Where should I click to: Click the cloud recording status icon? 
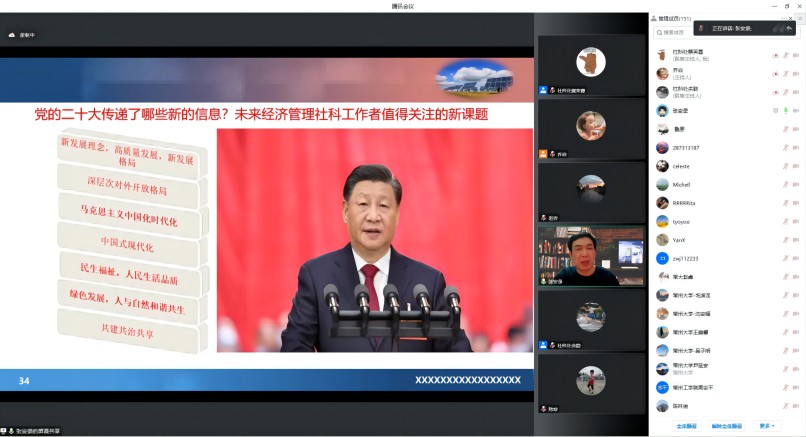[10, 35]
